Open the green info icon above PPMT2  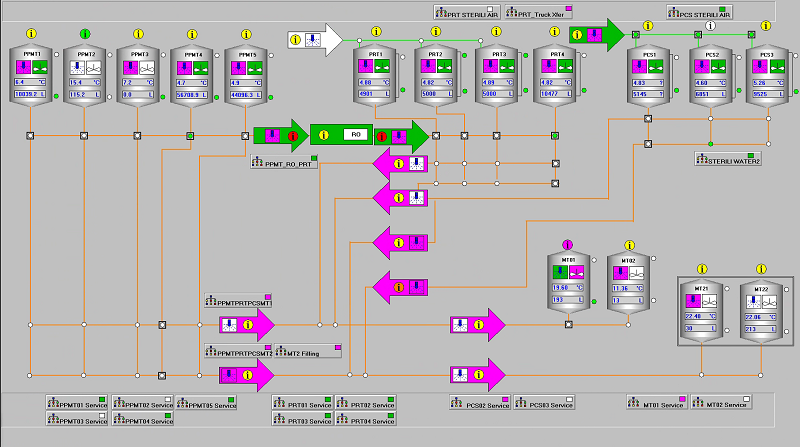click(84, 34)
